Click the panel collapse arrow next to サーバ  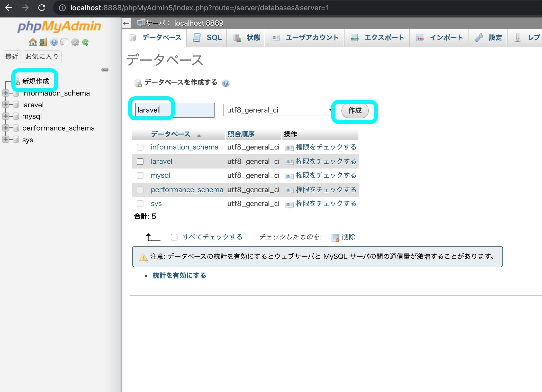(x=126, y=24)
